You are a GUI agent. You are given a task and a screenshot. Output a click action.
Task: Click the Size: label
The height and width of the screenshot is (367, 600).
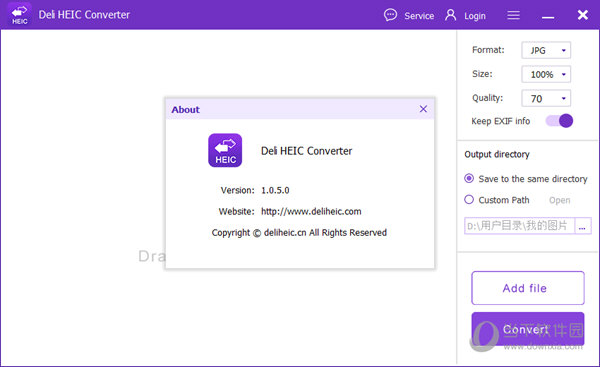(x=482, y=74)
